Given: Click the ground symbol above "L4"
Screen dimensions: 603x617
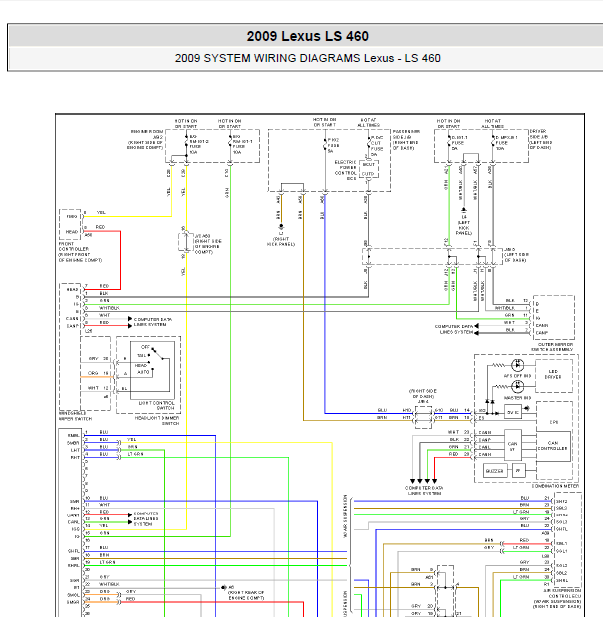Looking at the screenshot, I should [464, 210].
